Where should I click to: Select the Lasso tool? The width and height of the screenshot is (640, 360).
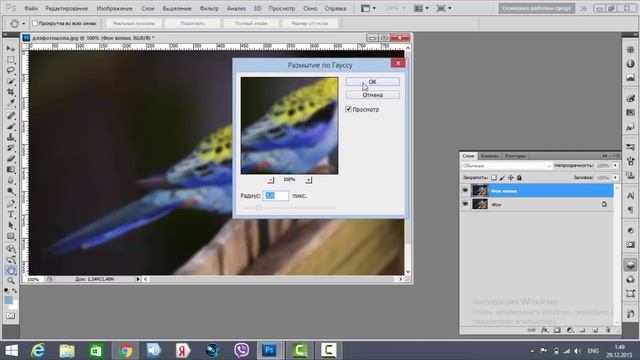pos(11,70)
